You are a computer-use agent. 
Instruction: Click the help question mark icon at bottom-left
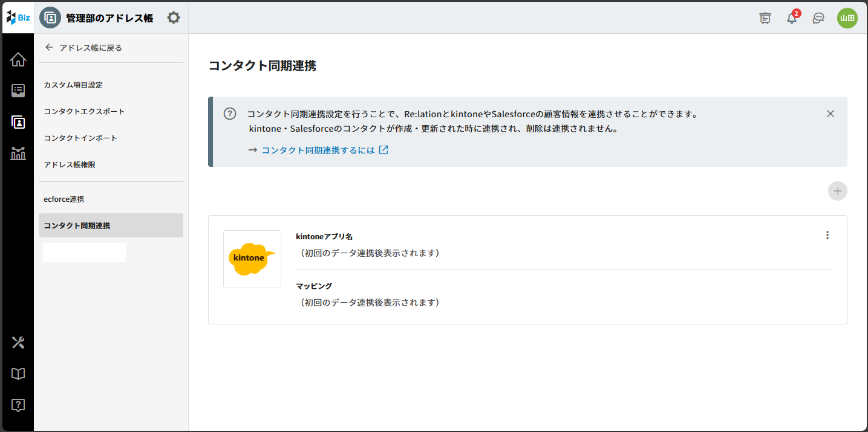pos(18,405)
